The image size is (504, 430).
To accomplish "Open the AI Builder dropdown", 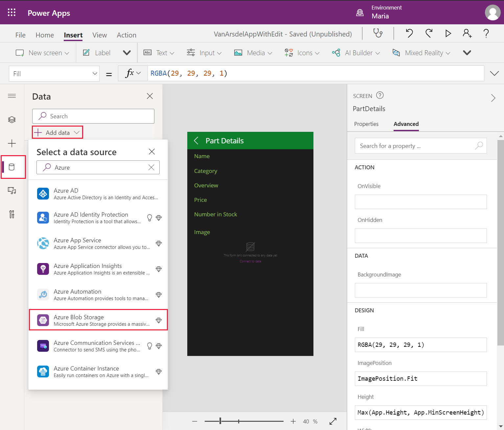I will point(356,53).
